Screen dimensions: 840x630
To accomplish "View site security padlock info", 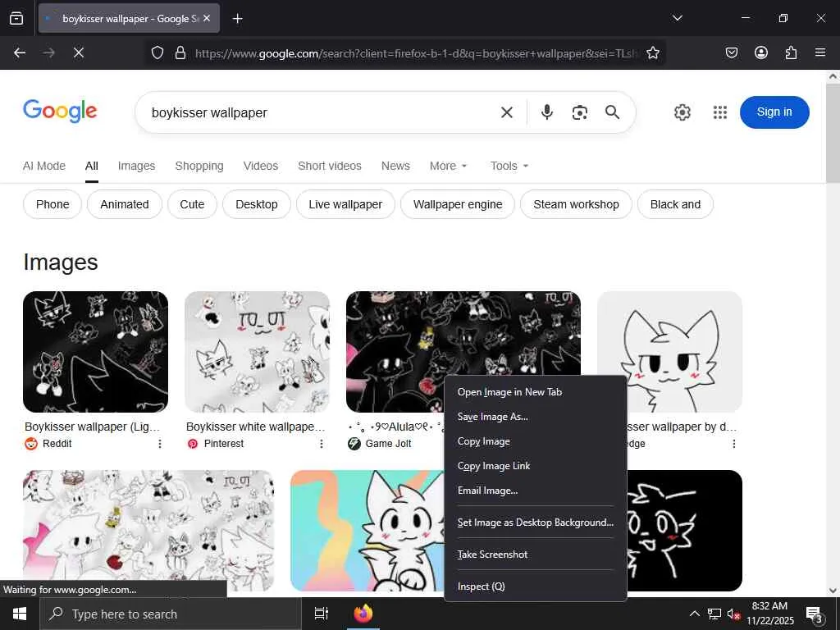I will coord(180,52).
